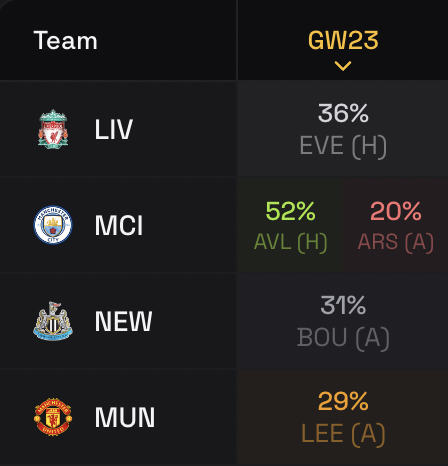Select the MCI team name
Viewport: 448px width, 466px height.
click(119, 225)
